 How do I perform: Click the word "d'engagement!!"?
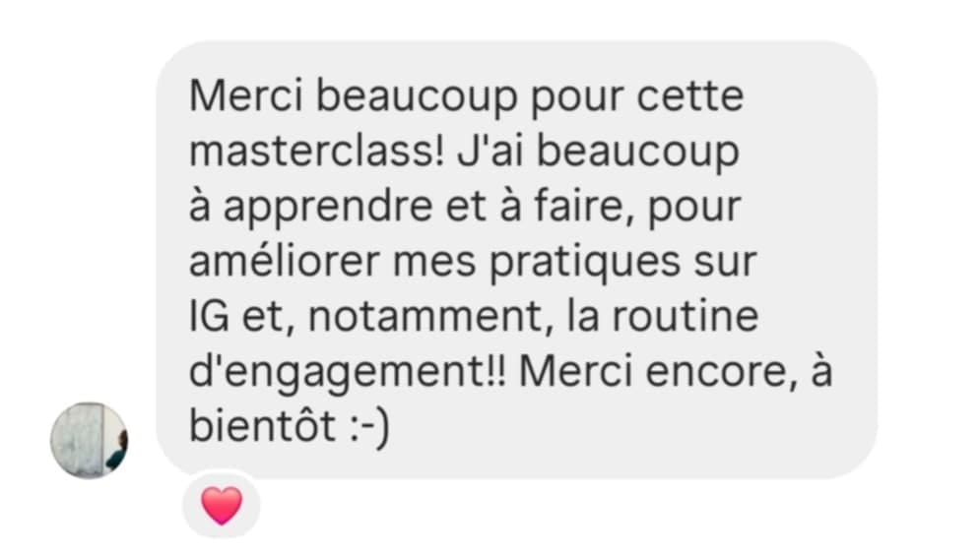[x=348, y=373]
